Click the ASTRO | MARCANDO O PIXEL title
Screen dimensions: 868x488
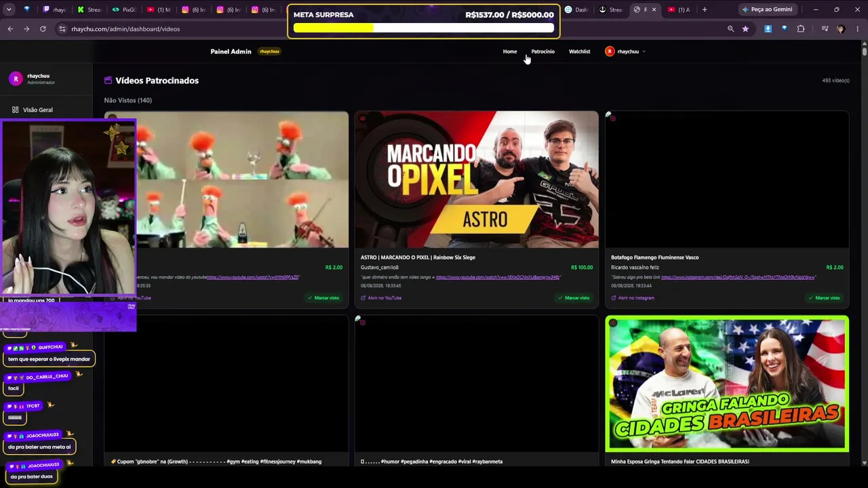[418, 258]
